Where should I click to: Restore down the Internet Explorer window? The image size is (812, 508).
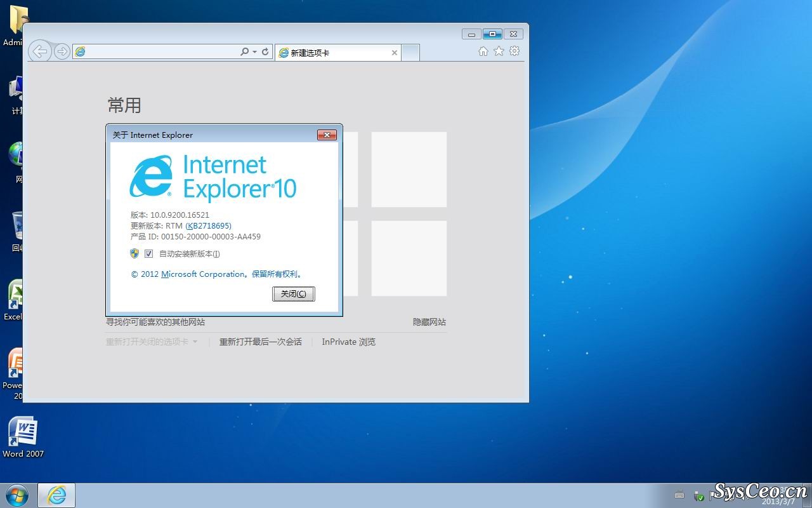[x=492, y=34]
